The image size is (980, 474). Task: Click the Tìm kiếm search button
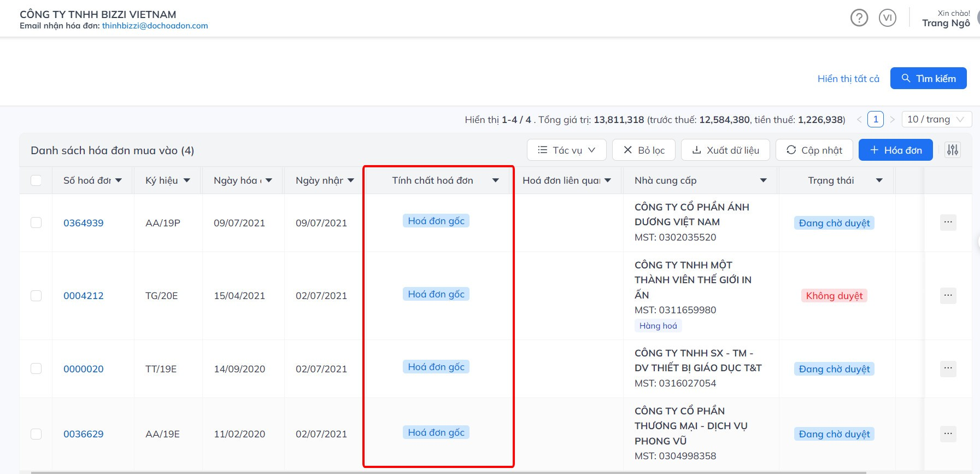(x=928, y=78)
